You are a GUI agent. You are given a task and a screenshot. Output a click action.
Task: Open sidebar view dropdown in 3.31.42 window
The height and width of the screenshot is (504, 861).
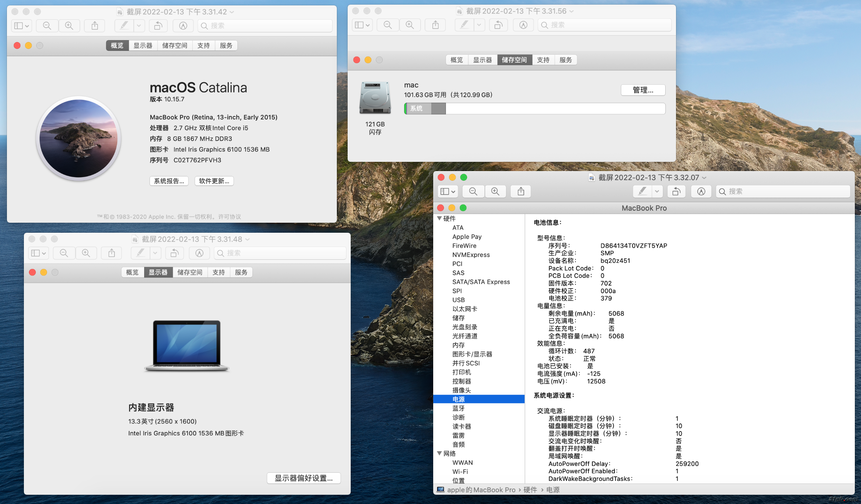point(22,26)
